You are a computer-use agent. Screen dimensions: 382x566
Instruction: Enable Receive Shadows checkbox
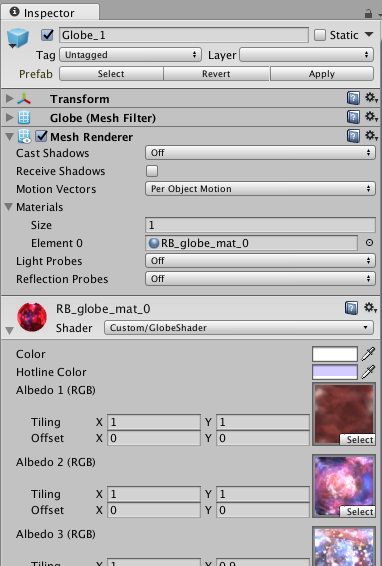(152, 171)
